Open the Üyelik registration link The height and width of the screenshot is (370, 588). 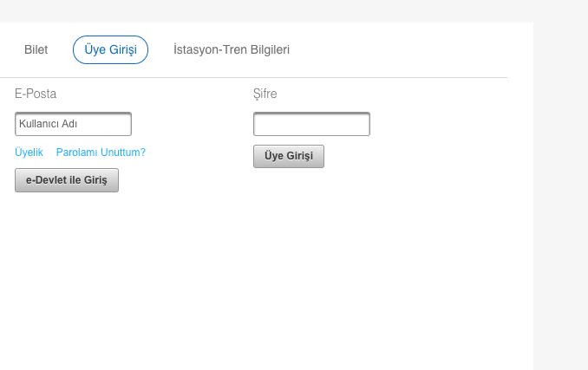29,153
